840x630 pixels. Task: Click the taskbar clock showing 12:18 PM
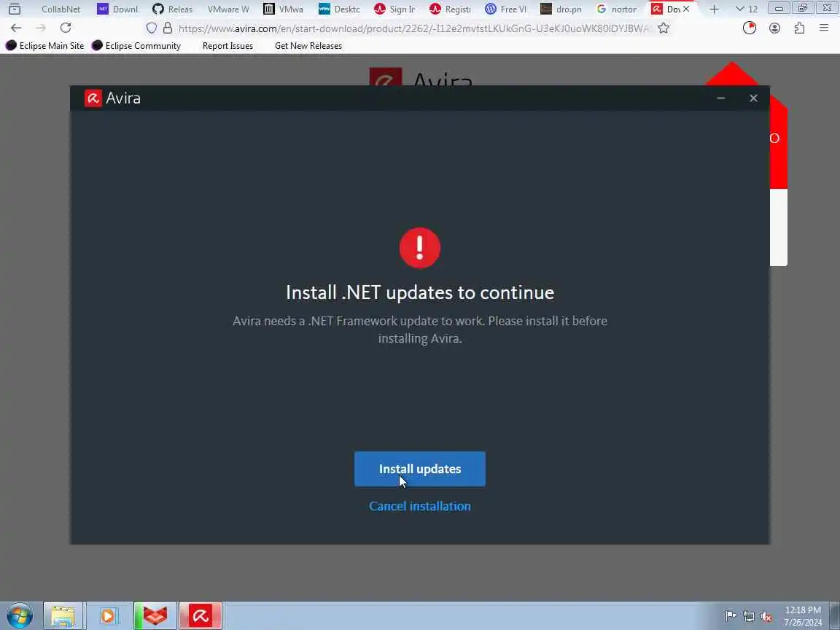point(803,616)
